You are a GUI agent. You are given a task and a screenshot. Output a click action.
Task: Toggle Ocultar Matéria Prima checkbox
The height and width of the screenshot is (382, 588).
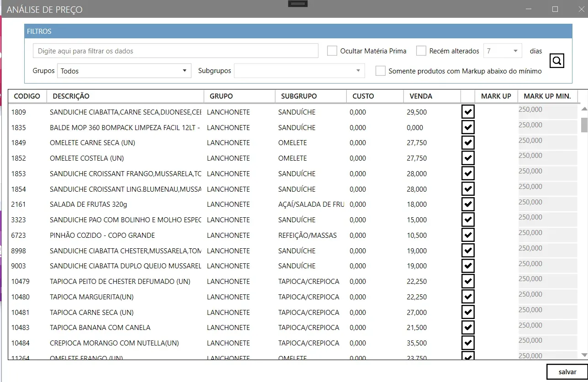tap(332, 51)
